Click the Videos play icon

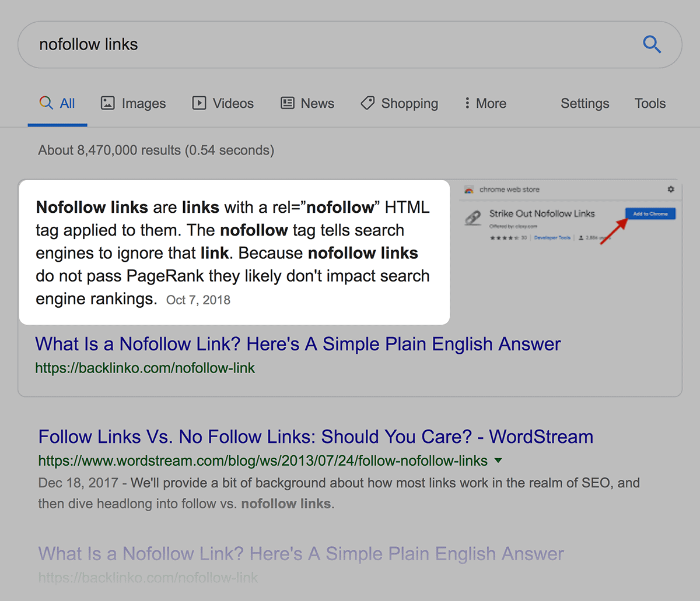(x=199, y=103)
